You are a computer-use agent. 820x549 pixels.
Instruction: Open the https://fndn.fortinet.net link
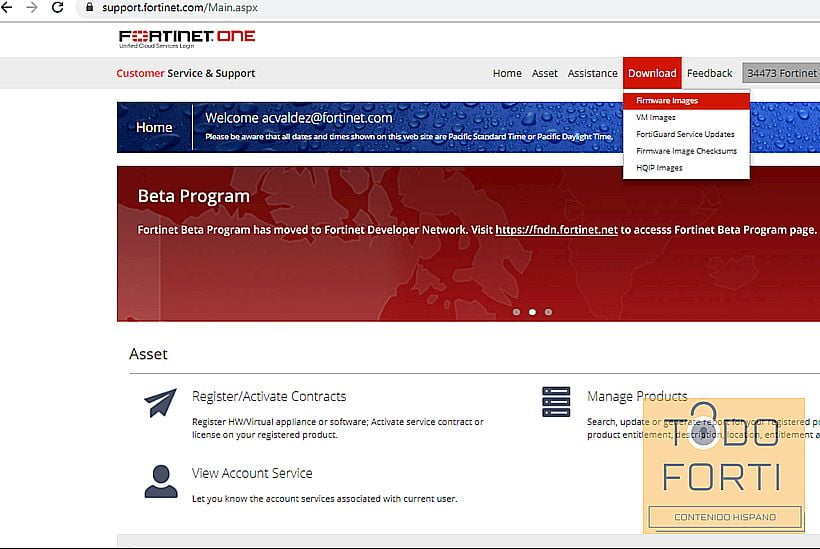tap(556, 230)
